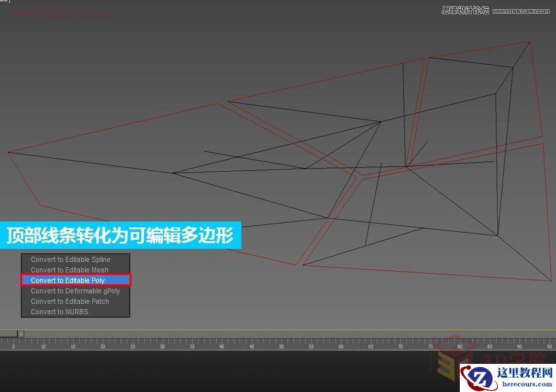Click the timeline play-arrow icon beside the ruler

click(20, 333)
